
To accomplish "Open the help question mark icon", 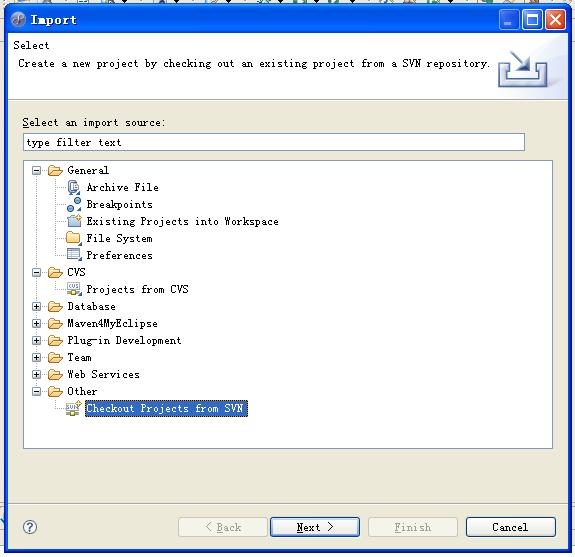I will 30,527.
